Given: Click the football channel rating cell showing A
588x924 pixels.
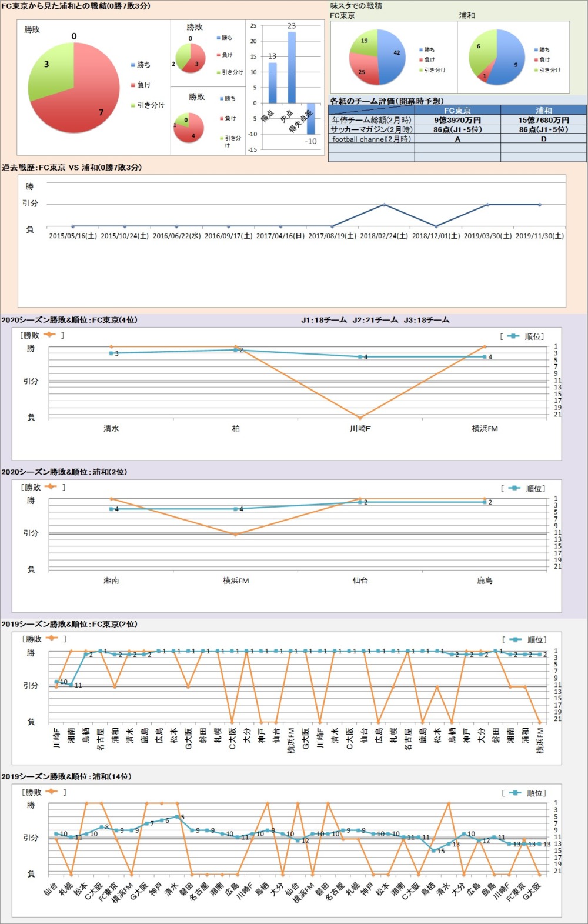Looking at the screenshot, I should (x=457, y=139).
